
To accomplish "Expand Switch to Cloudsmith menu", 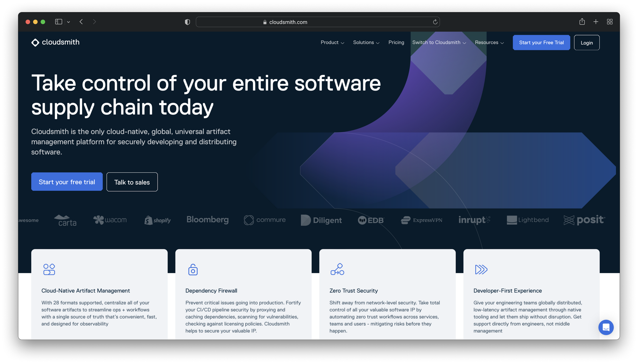I will pos(439,42).
